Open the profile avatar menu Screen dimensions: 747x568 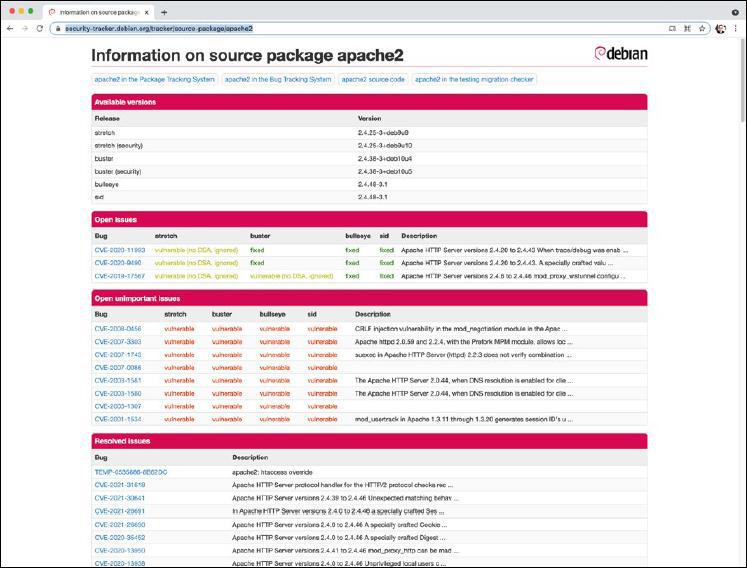(x=720, y=29)
